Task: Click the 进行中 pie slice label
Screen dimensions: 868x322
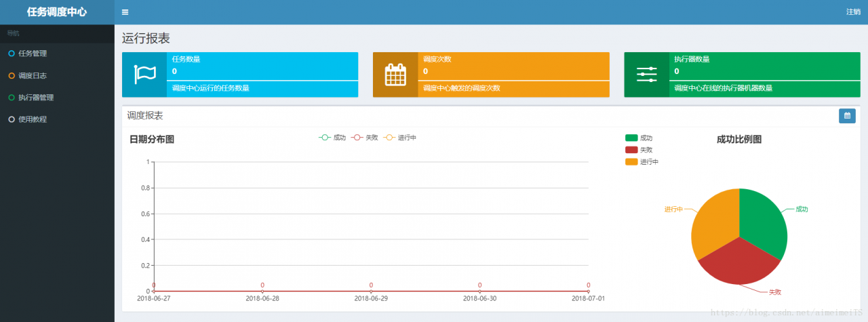Action: pos(673,209)
